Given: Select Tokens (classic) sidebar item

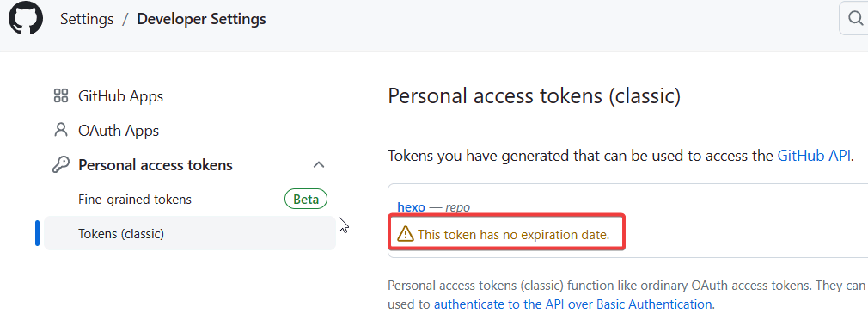Looking at the screenshot, I should (x=190, y=233).
